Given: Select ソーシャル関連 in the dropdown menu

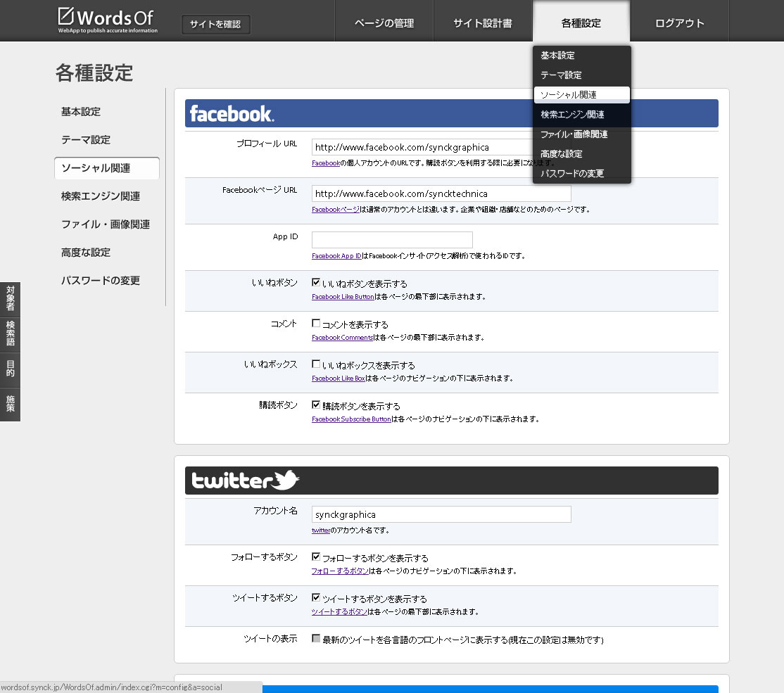Looking at the screenshot, I should 582,95.
